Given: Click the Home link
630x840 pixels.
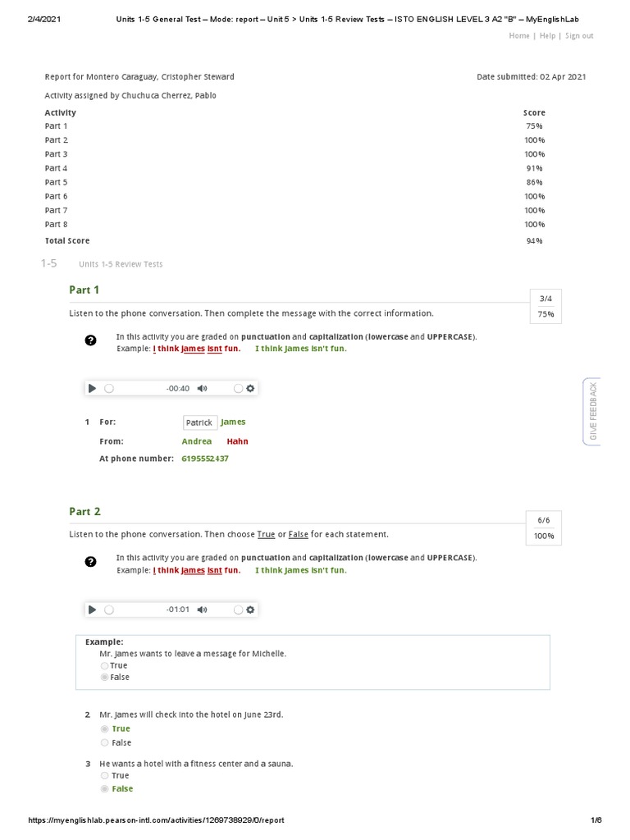Looking at the screenshot, I should (x=519, y=36).
